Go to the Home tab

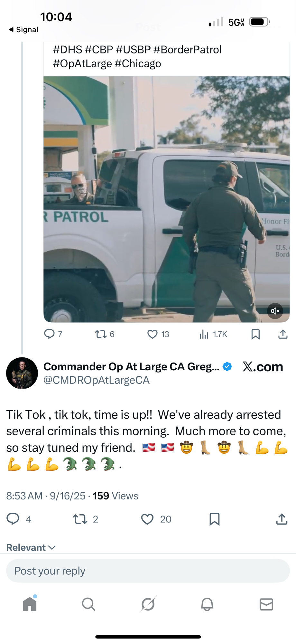pos(30,604)
